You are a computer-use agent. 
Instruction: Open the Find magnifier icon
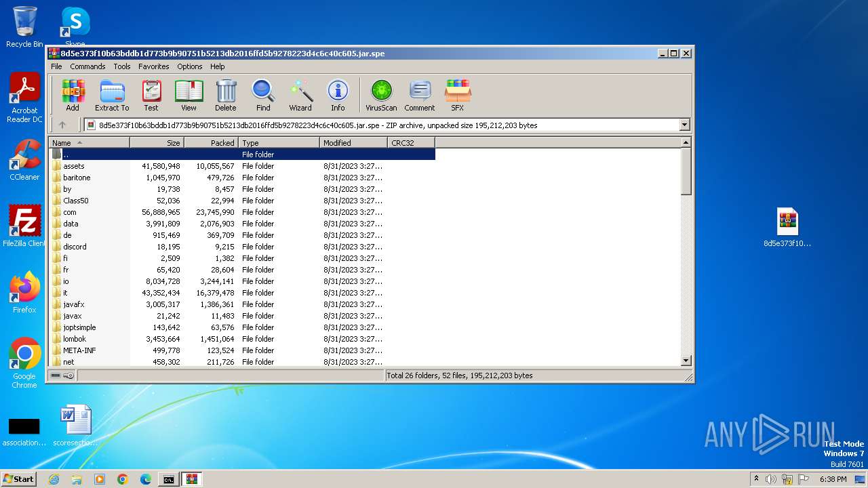click(263, 95)
